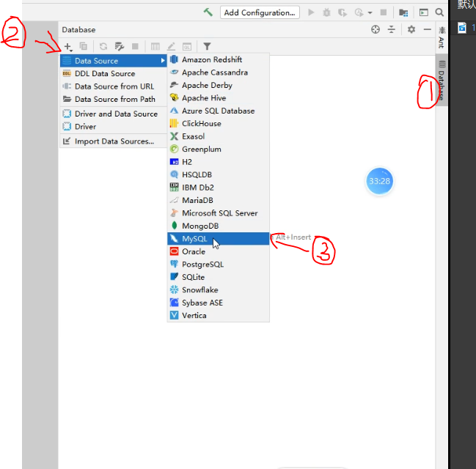
Task: Click the table editor icon
Action: click(x=155, y=46)
